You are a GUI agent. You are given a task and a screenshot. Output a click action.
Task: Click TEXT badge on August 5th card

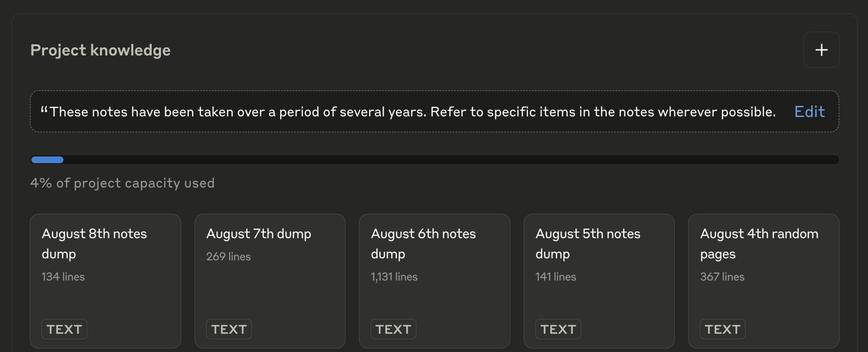click(x=558, y=329)
